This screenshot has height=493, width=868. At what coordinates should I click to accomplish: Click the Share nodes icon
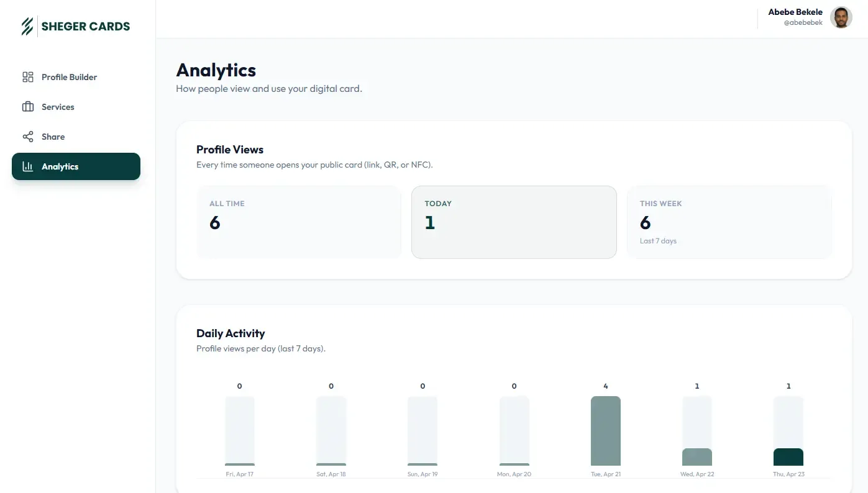[28, 137]
